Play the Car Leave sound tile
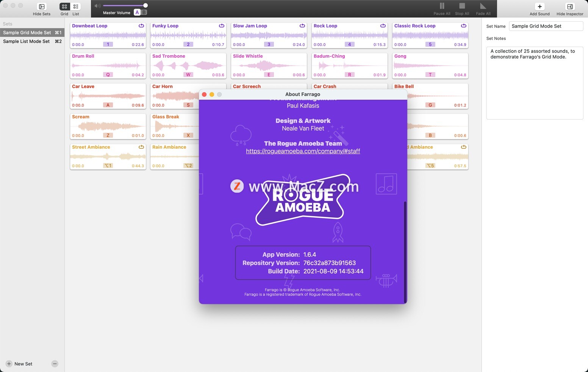 [x=108, y=96]
